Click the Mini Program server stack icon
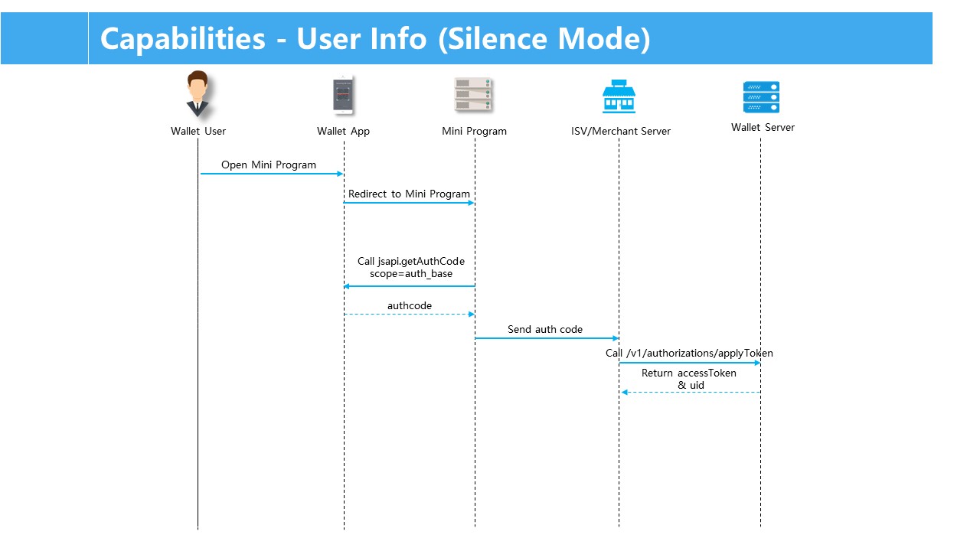980x551 pixels. 473,95
